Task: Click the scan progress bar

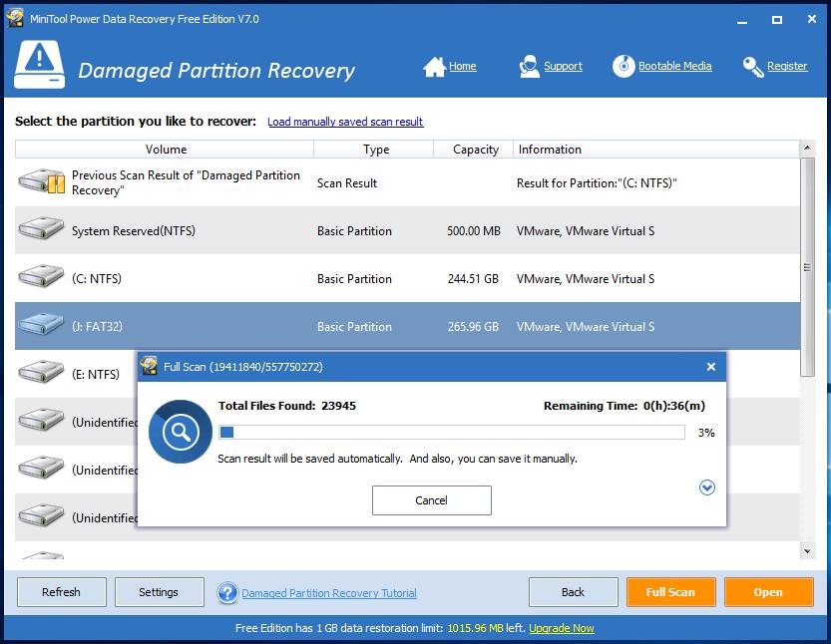Action: [x=452, y=433]
